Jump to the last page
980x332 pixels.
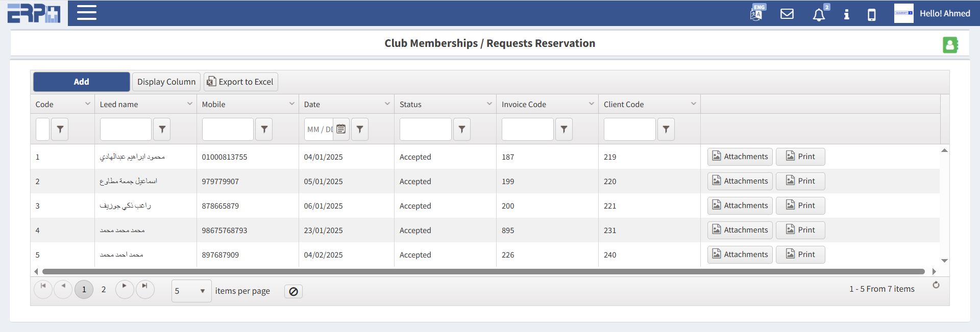pos(145,289)
